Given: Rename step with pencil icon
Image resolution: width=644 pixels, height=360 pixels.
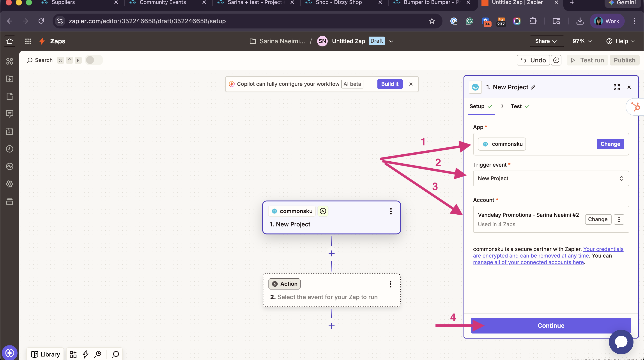Looking at the screenshot, I should click(533, 87).
